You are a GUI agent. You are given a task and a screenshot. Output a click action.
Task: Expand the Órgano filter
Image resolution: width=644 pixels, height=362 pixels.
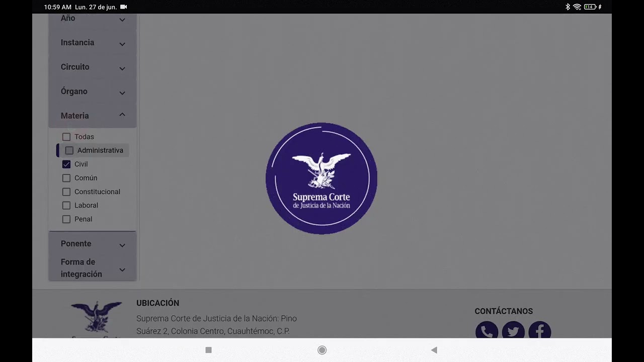93,92
